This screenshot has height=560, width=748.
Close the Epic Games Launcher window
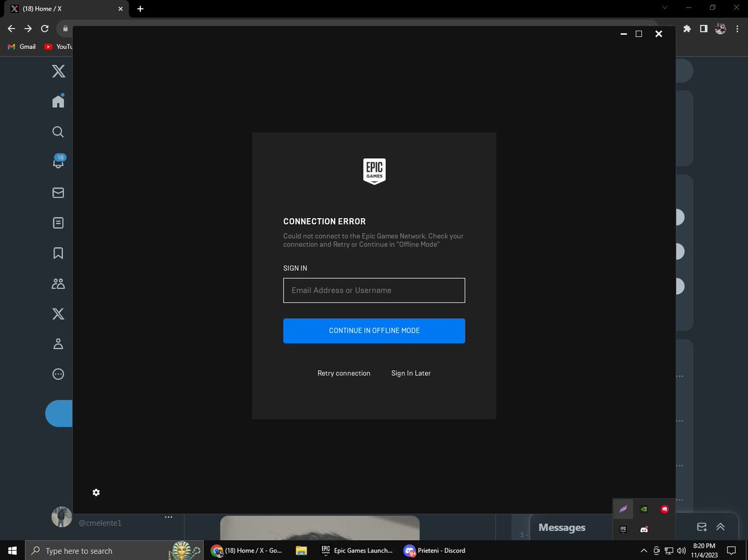tap(658, 34)
